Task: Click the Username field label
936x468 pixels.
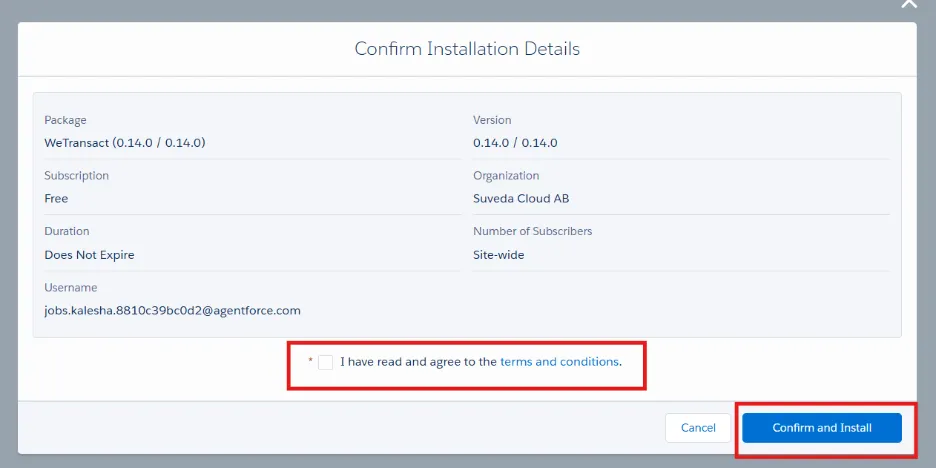Action: click(x=70, y=287)
